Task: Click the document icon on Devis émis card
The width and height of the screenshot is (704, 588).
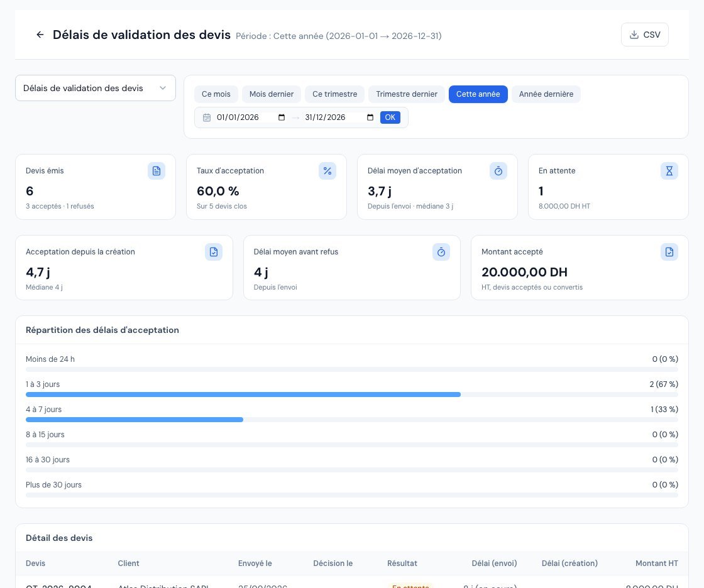Action: (x=157, y=171)
